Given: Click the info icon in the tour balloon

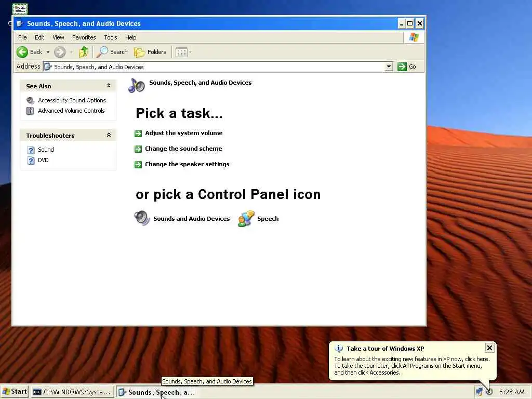Looking at the screenshot, I should point(339,349).
